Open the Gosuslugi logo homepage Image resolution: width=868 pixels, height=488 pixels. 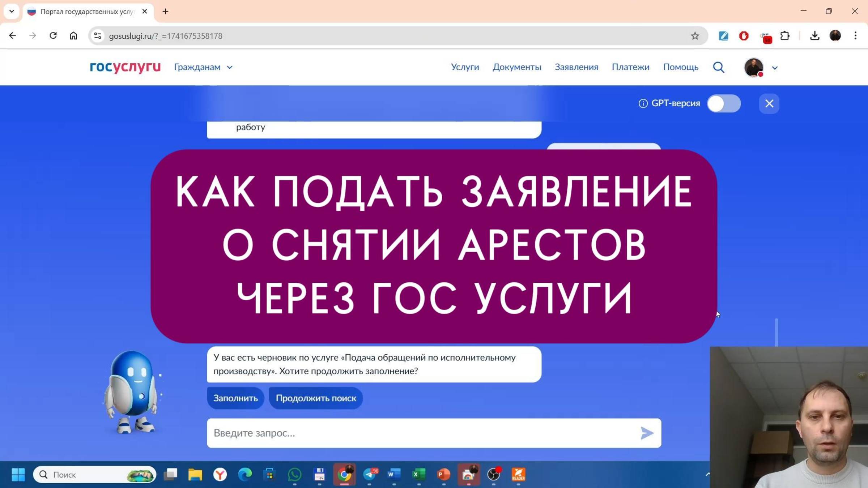[125, 67]
